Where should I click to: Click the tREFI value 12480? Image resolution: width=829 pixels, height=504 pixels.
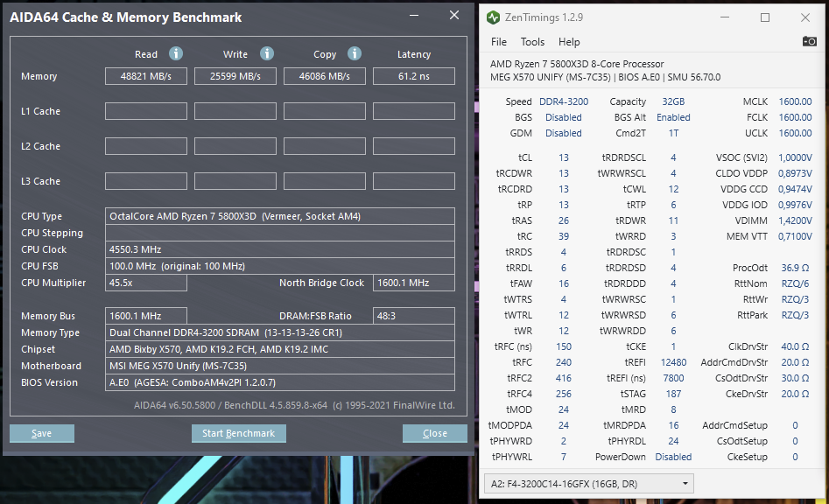673,362
